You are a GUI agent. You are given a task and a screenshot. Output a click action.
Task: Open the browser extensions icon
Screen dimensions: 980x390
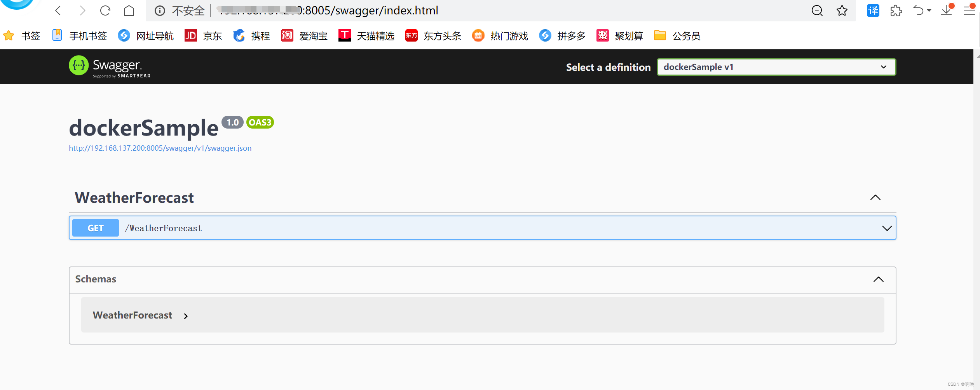pos(896,10)
